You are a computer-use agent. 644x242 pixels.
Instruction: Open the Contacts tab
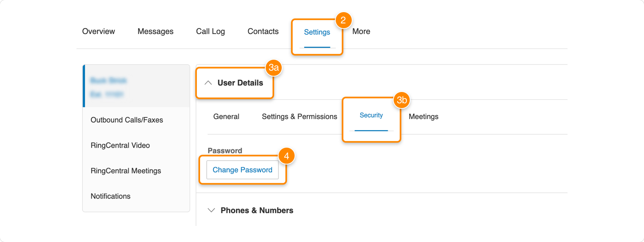[x=263, y=31]
